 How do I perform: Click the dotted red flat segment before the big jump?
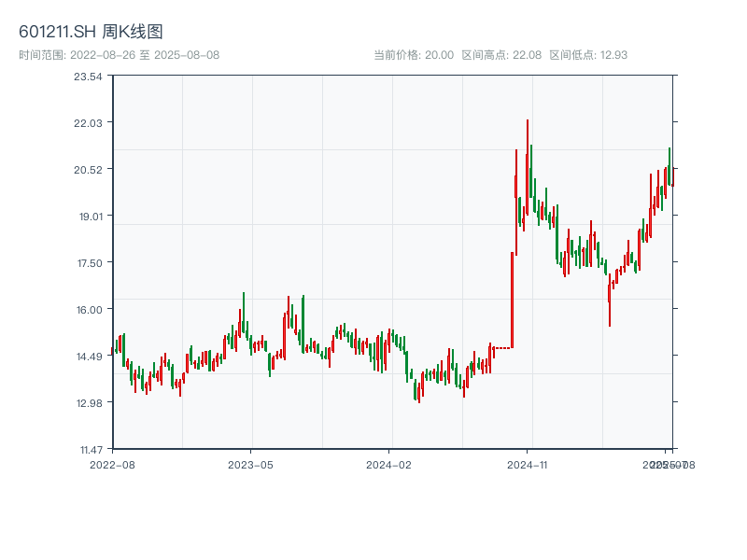coord(501,348)
